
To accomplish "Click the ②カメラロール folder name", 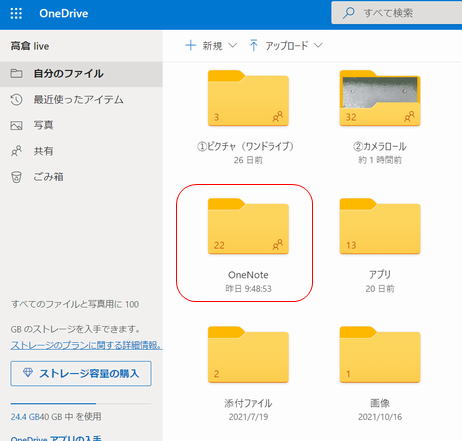I will (380, 146).
